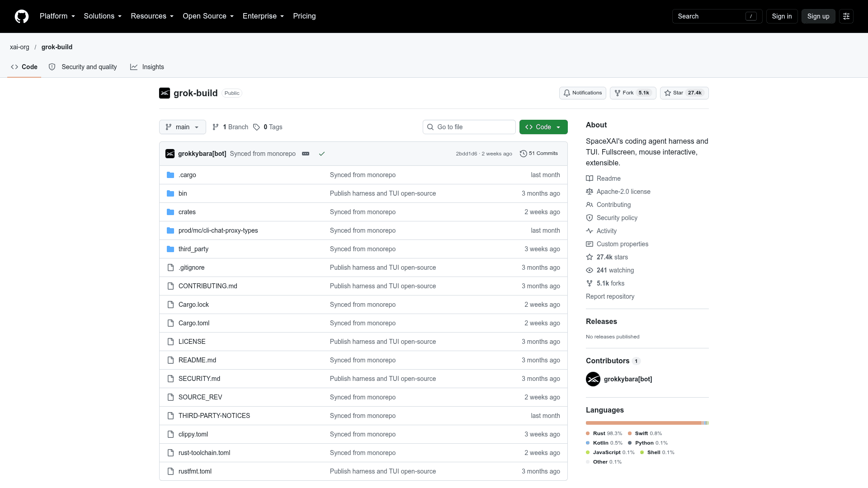Image resolution: width=868 pixels, height=488 pixels.
Task: Click the Sign up button
Action: pos(818,16)
